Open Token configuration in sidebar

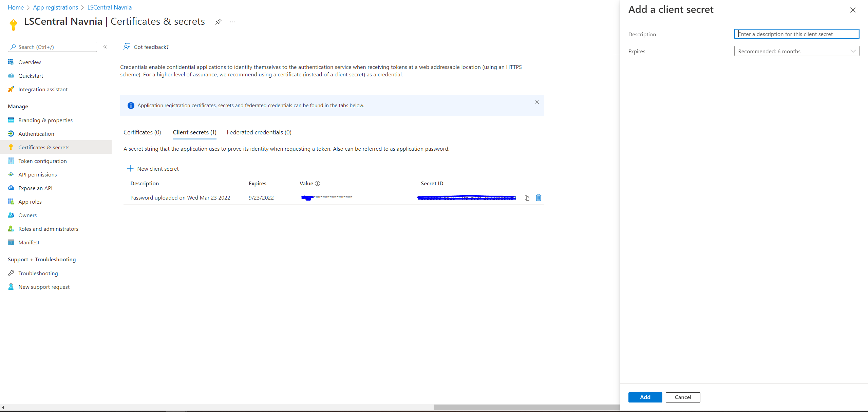tap(42, 161)
